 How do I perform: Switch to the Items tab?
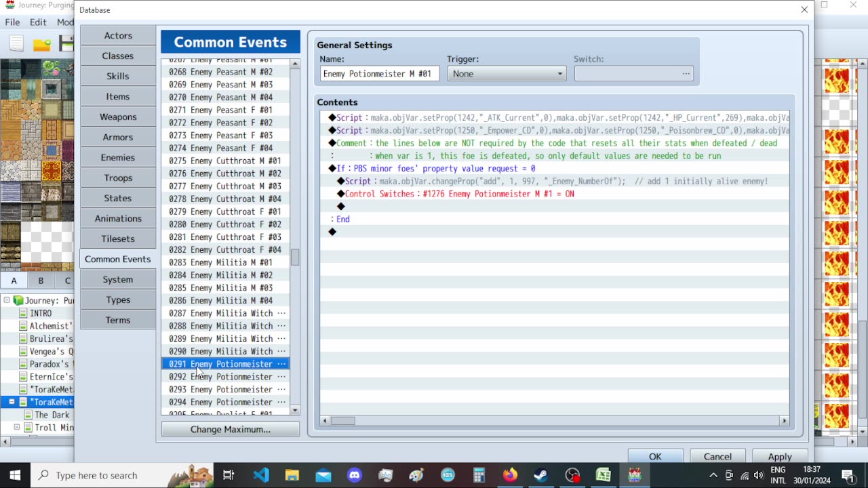coord(118,96)
